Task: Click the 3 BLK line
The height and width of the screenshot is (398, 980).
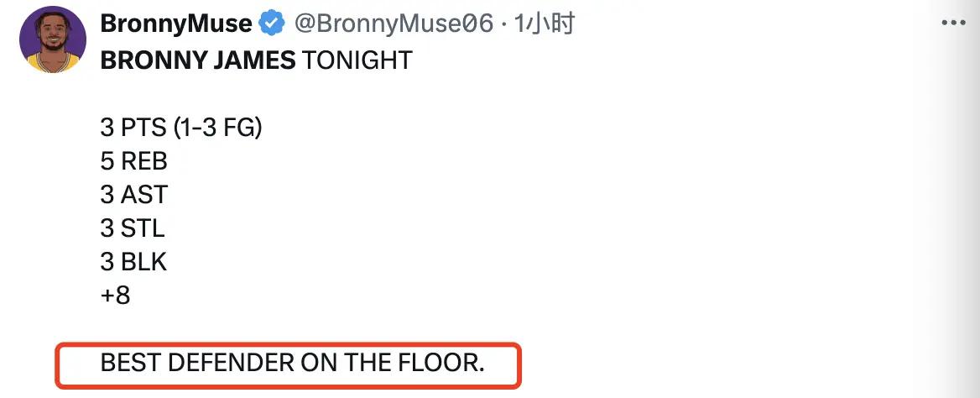Action: 133,262
